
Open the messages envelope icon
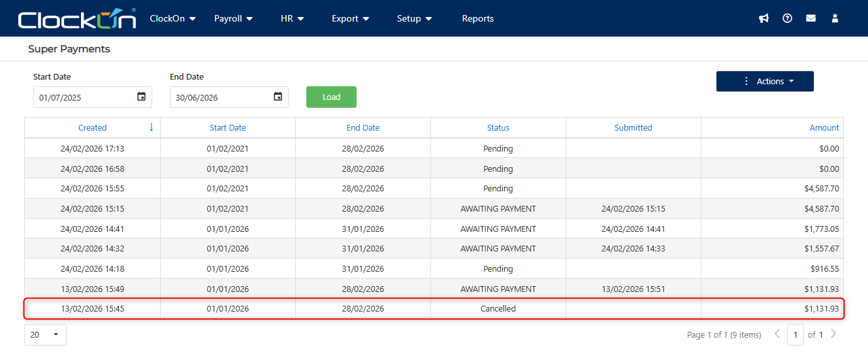(x=811, y=18)
